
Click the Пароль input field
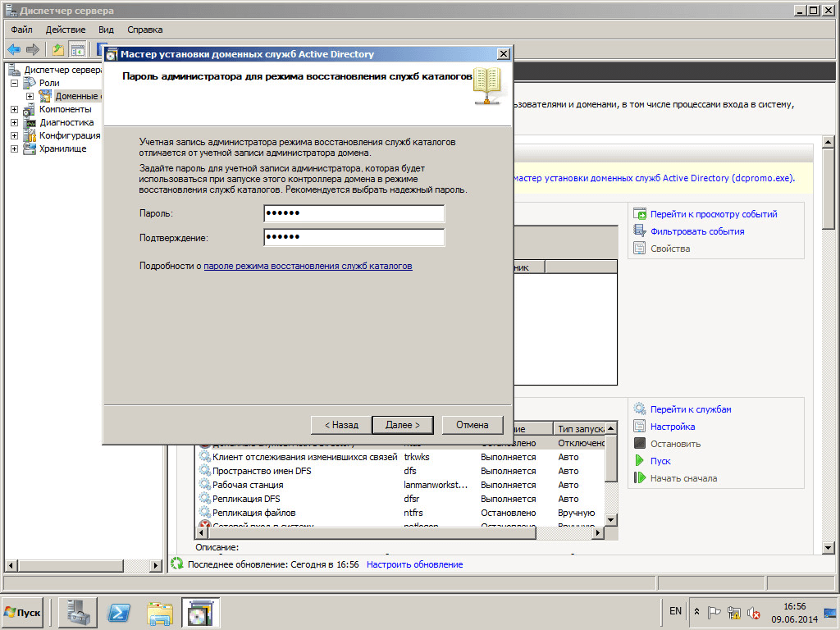(354, 214)
